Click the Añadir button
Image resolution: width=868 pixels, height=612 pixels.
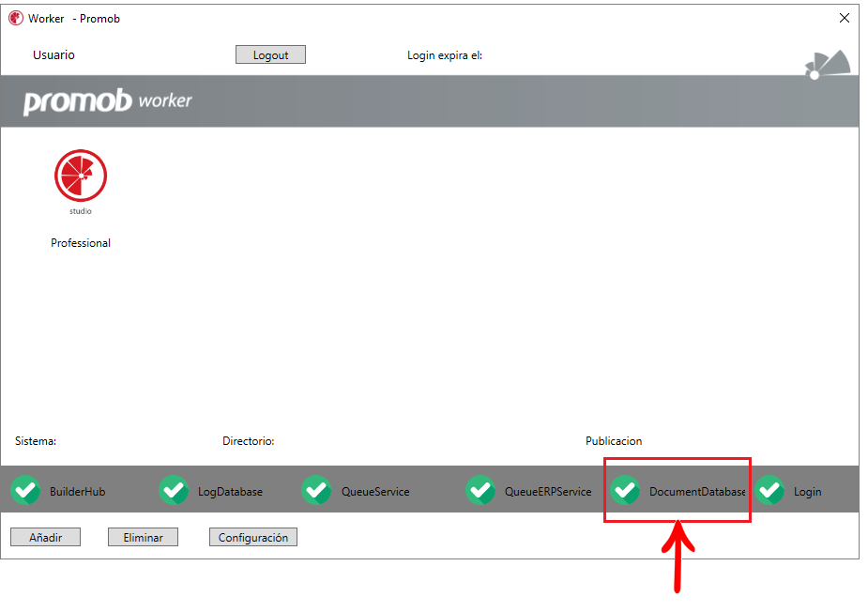click(x=45, y=537)
